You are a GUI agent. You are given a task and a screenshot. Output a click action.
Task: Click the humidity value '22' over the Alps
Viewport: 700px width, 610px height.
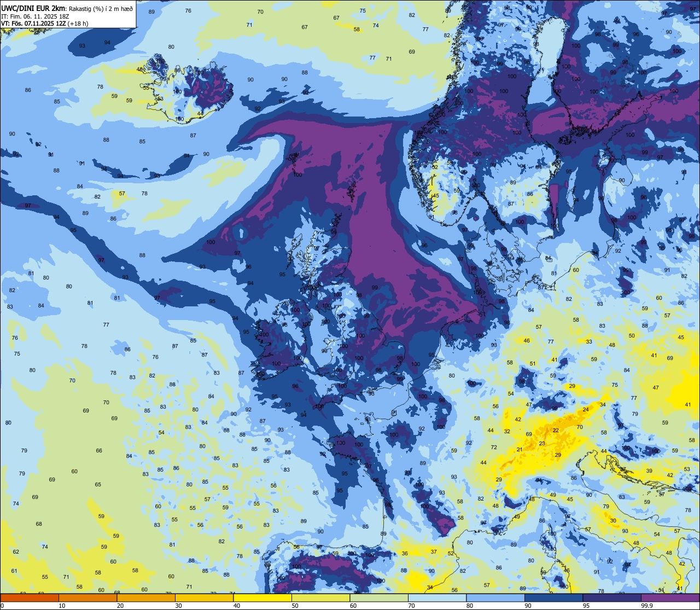[x=556, y=431]
